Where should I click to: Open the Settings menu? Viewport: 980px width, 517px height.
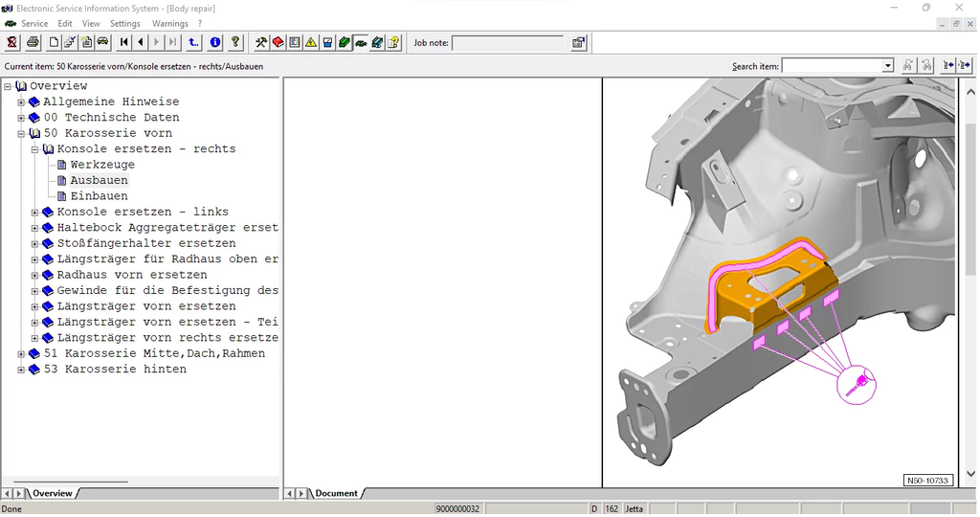124,23
